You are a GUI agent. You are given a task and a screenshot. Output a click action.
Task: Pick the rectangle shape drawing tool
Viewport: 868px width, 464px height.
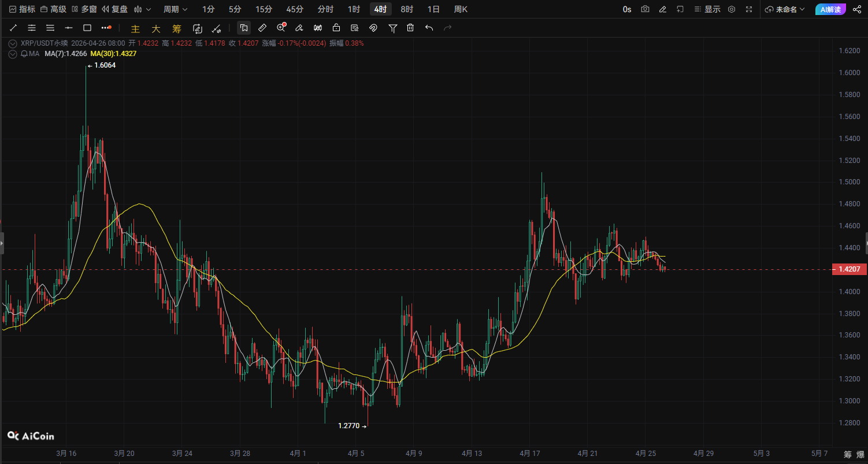click(x=87, y=28)
